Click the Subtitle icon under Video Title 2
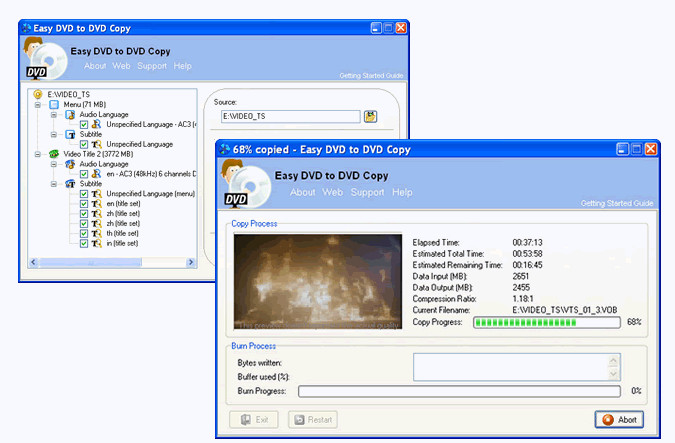The height and width of the screenshot is (443, 675). (x=70, y=184)
